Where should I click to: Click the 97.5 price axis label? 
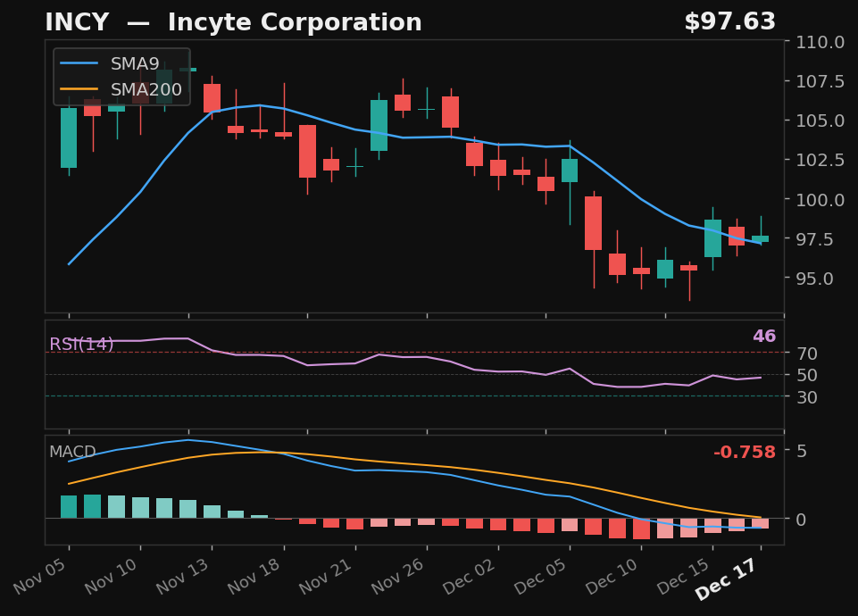pyautogui.click(x=815, y=239)
